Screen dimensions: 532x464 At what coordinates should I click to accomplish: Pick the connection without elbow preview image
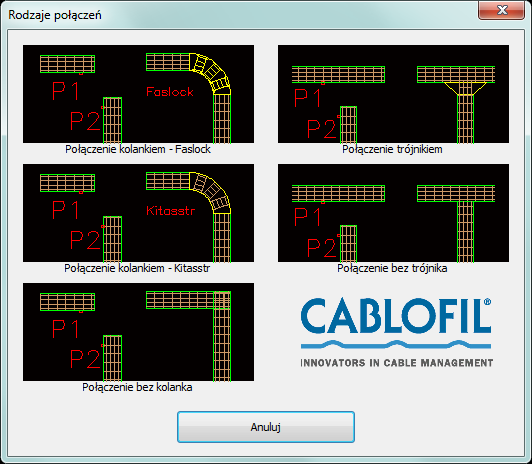click(x=138, y=332)
